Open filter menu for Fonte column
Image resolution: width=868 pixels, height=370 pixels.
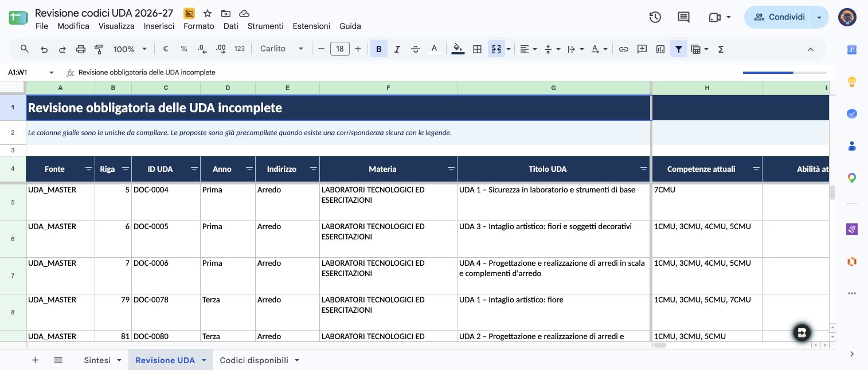click(x=88, y=170)
